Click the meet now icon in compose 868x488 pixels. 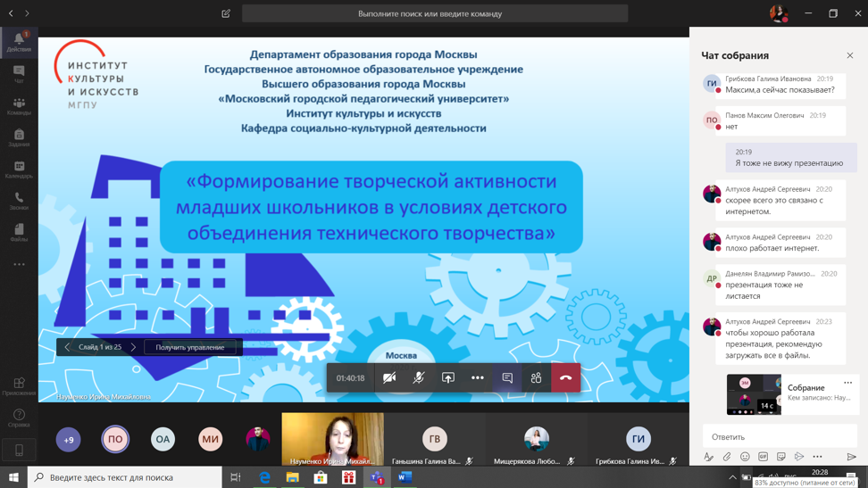pos(799,457)
